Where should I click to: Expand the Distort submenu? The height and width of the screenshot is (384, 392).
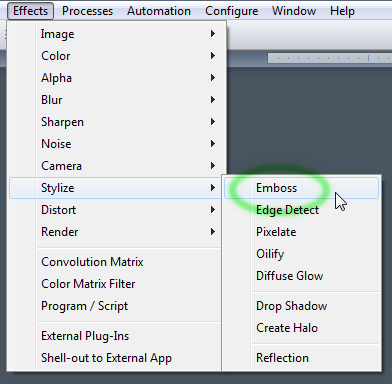click(x=115, y=210)
